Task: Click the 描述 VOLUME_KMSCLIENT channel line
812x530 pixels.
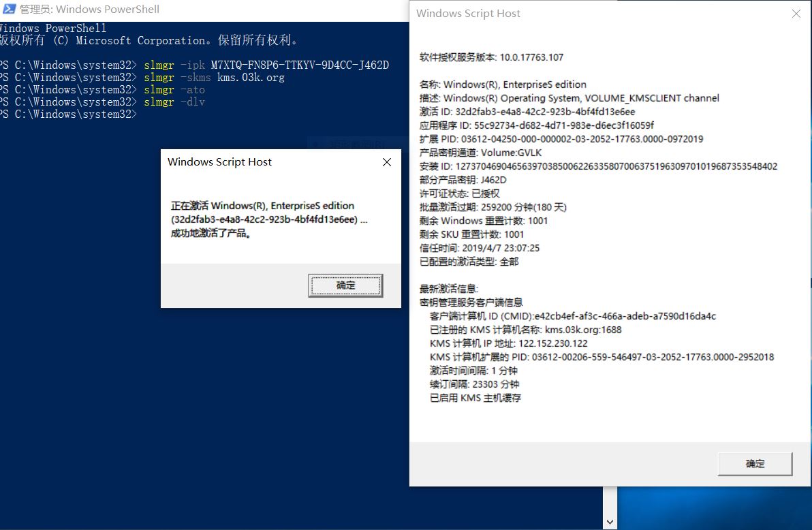Action: [569, 98]
